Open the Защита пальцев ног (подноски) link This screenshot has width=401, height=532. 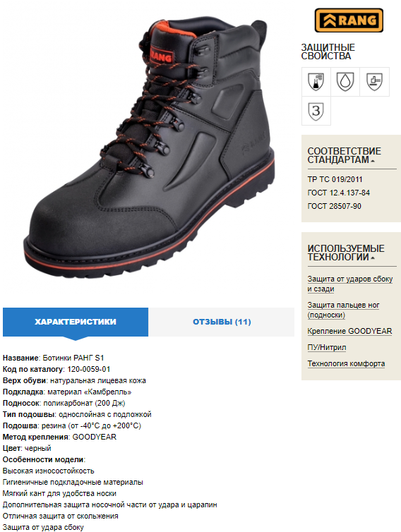click(x=343, y=310)
